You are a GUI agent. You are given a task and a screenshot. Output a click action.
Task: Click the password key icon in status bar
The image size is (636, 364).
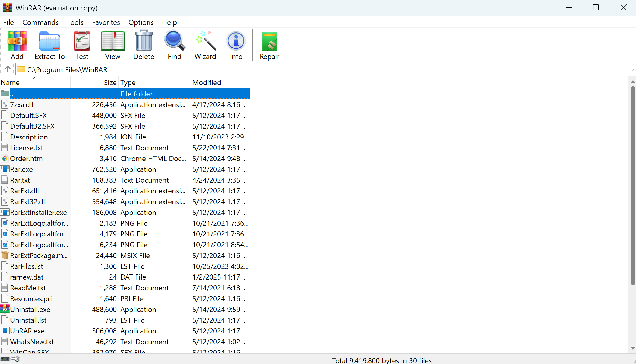(x=16, y=359)
